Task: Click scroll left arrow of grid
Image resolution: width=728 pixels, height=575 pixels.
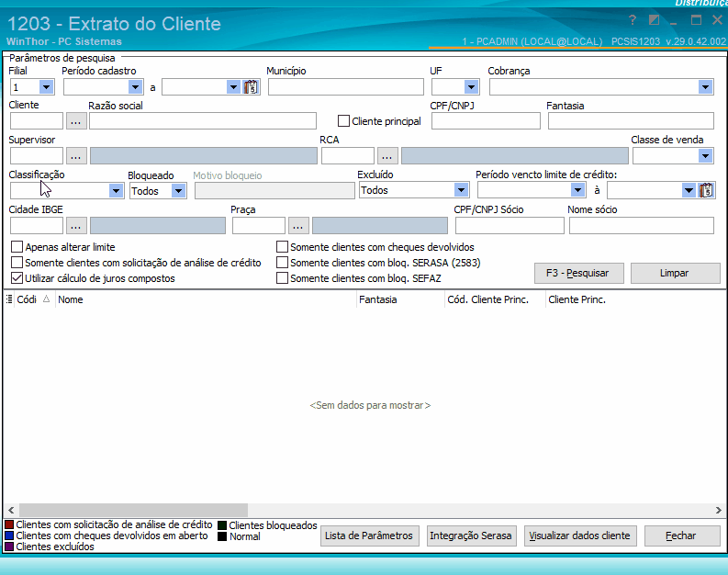Action: click(11, 510)
